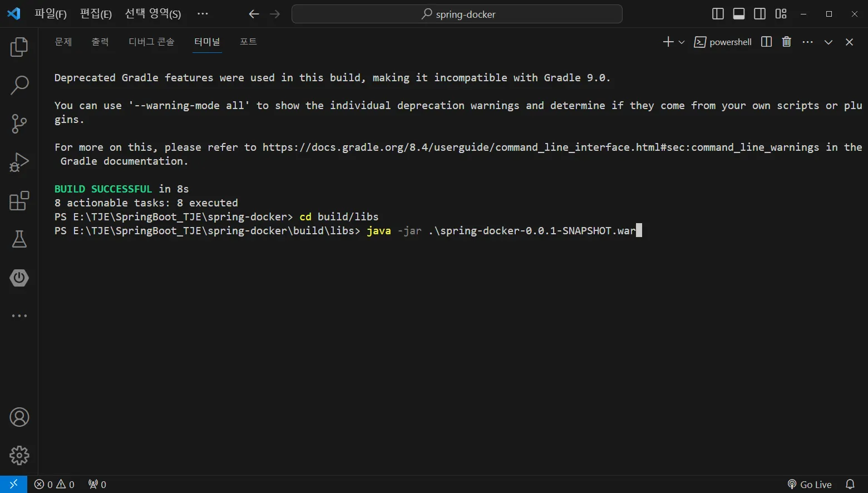Toggle bottom panel layout button
The image size is (868, 493).
click(x=739, y=14)
